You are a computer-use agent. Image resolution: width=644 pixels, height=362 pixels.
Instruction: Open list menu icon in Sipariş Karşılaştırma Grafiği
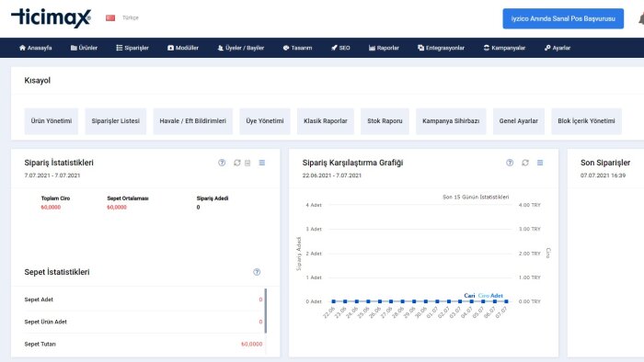[540, 163]
